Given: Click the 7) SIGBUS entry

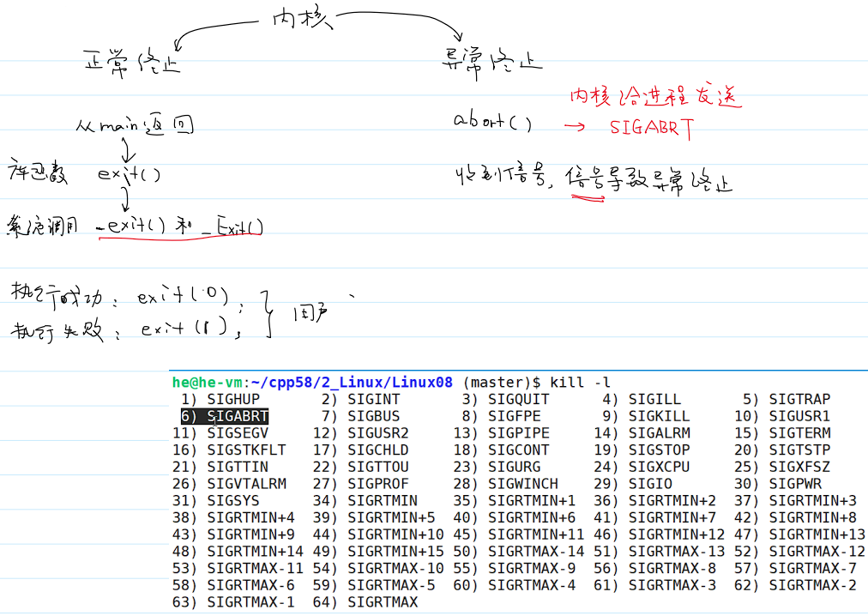Looking at the screenshot, I should pos(360,416).
